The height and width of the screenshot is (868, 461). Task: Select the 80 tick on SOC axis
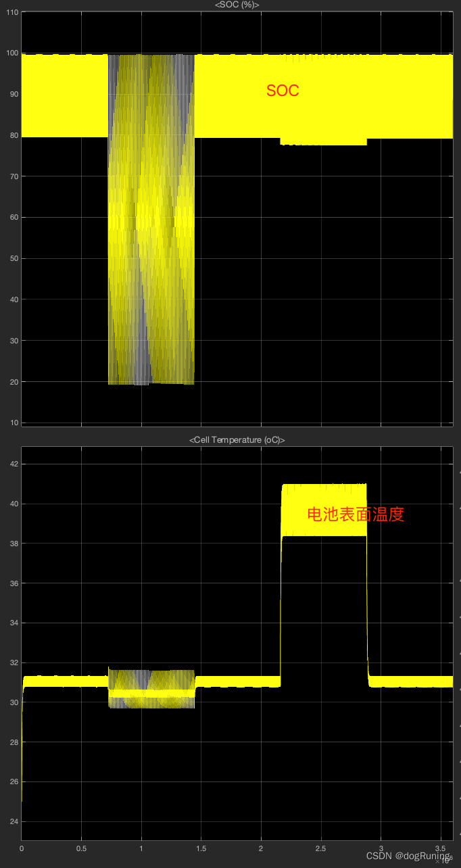(x=14, y=136)
